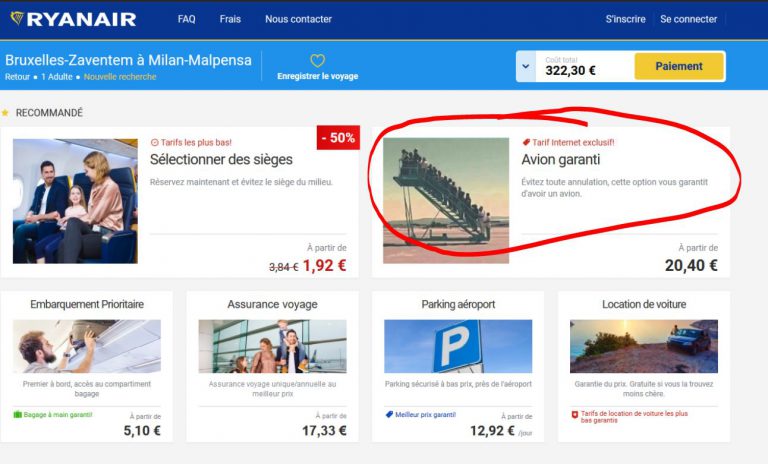Click Assurance voyage card title
The height and width of the screenshot is (464, 768).
coord(272,304)
